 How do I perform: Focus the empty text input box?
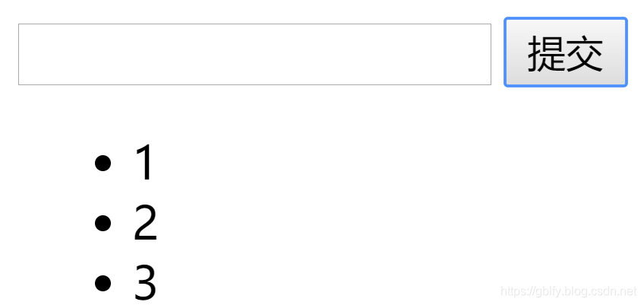pyautogui.click(x=254, y=54)
